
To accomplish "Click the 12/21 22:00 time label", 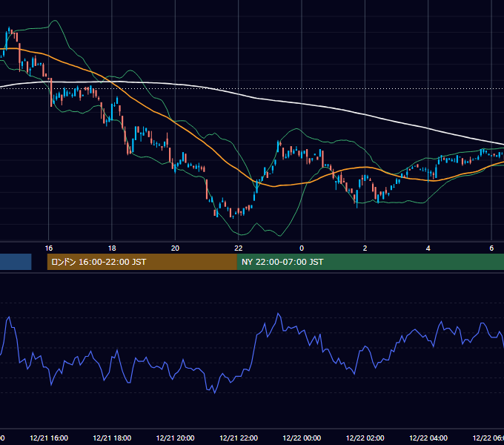I will [x=239, y=438].
